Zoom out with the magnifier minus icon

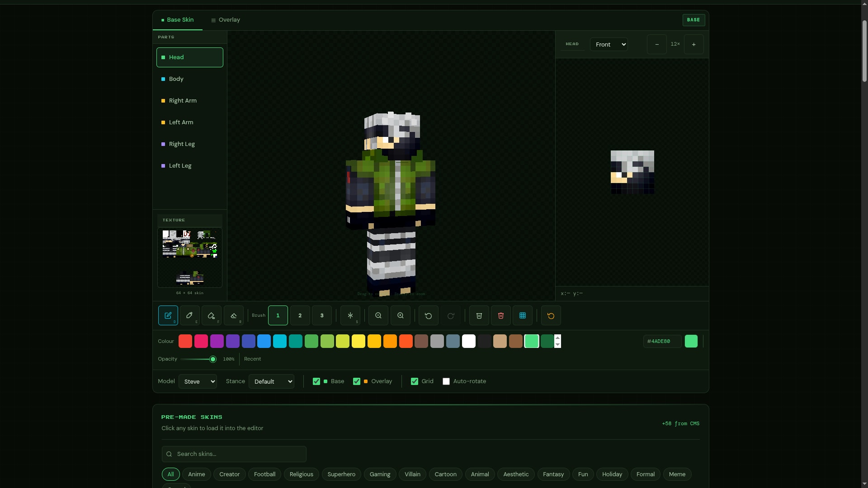(378, 315)
